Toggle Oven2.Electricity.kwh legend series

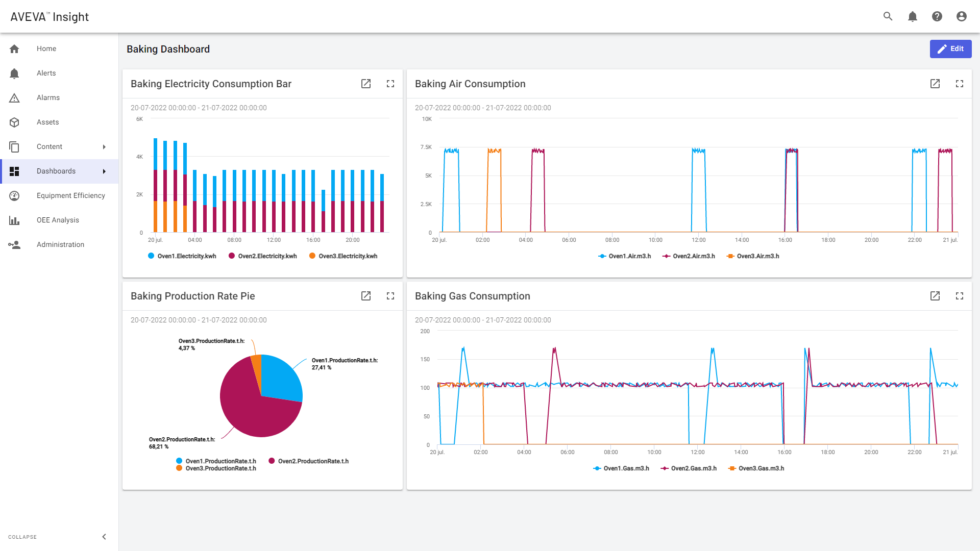click(x=263, y=256)
